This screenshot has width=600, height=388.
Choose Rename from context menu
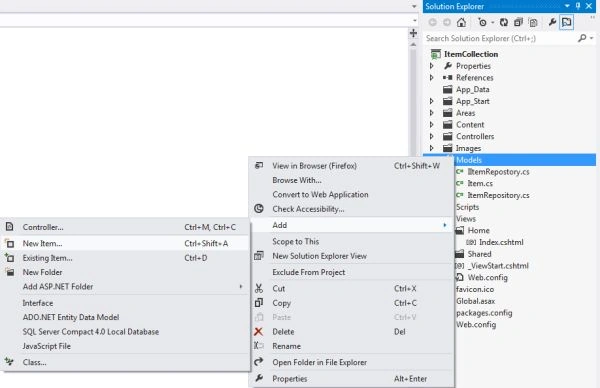click(x=352, y=346)
